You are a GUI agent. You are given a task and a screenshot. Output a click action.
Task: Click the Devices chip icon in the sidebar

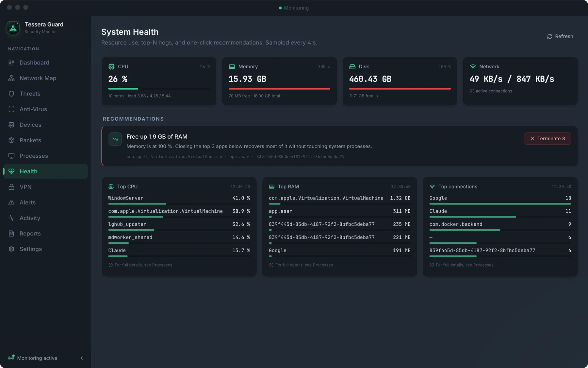(11, 125)
